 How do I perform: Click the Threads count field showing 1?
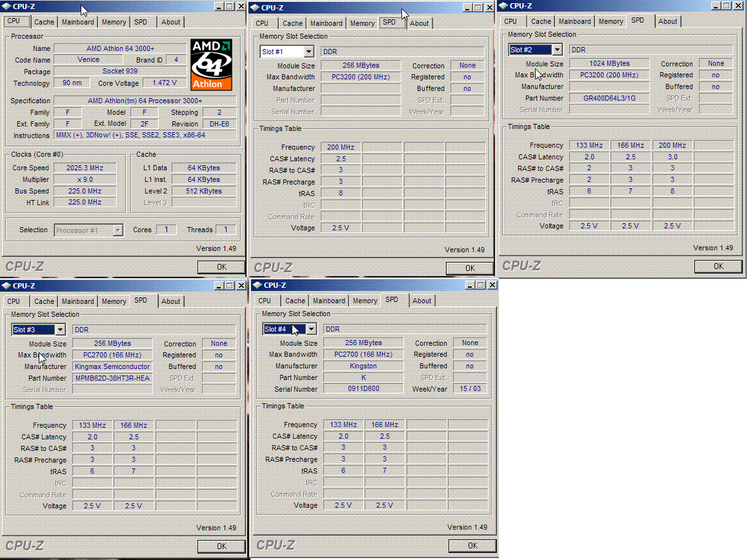click(226, 230)
